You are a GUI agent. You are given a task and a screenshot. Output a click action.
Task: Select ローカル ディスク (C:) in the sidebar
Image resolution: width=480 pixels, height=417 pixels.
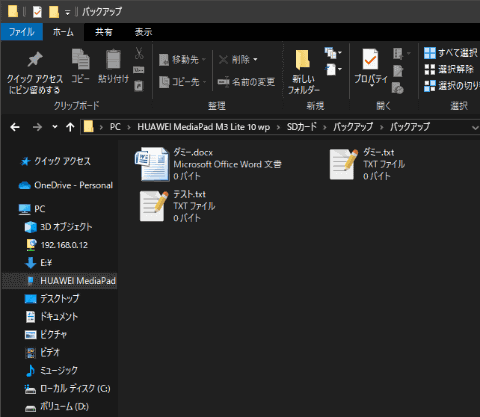point(67,388)
